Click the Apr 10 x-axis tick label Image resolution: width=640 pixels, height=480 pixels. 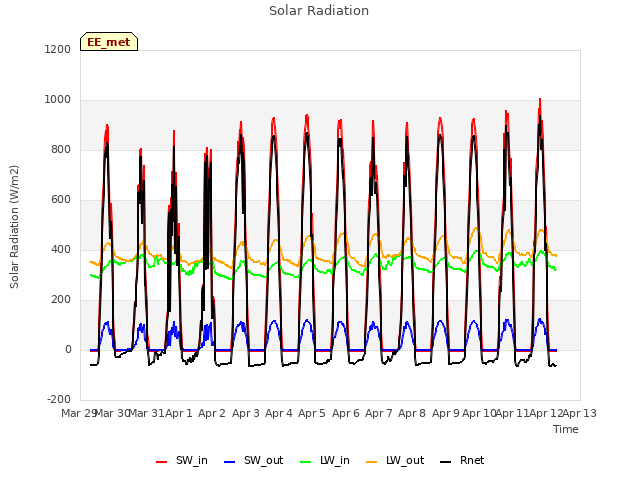[x=479, y=413]
